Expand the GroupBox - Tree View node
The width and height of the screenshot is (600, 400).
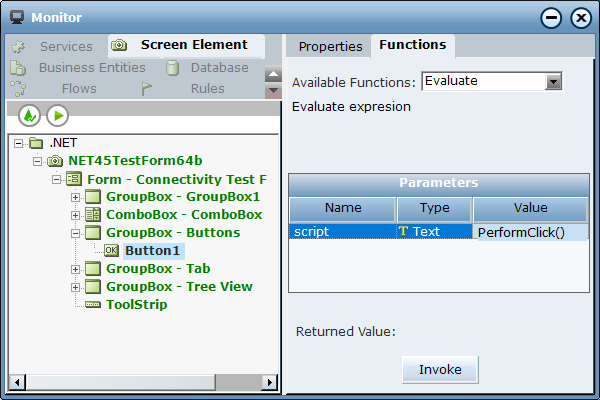[x=75, y=287]
